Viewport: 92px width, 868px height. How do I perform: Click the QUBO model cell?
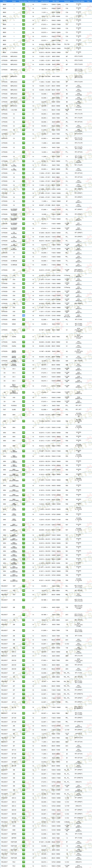[14, 409]
